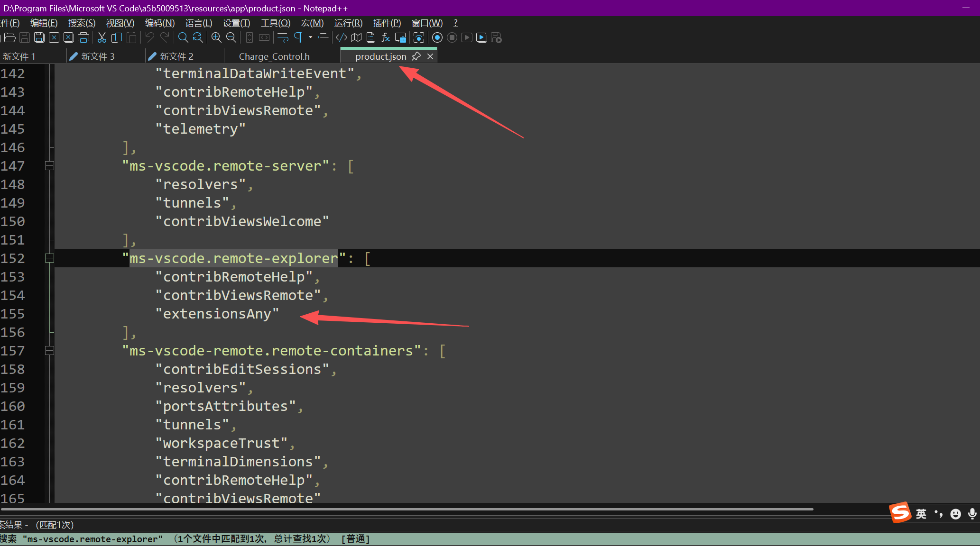Viewport: 980px width, 546px height.
Task: Close the current file via the toolbar Close icon
Action: pos(54,37)
